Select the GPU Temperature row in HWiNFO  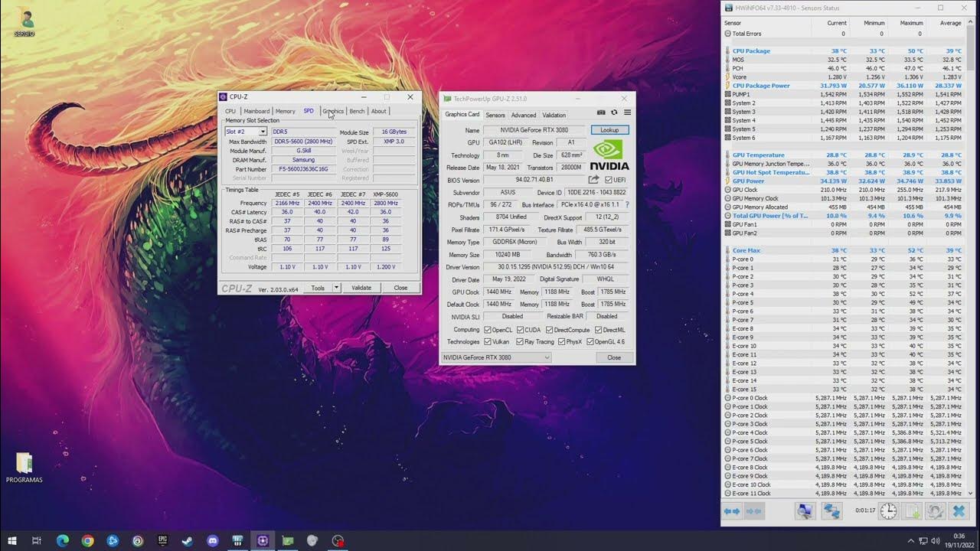pos(843,155)
